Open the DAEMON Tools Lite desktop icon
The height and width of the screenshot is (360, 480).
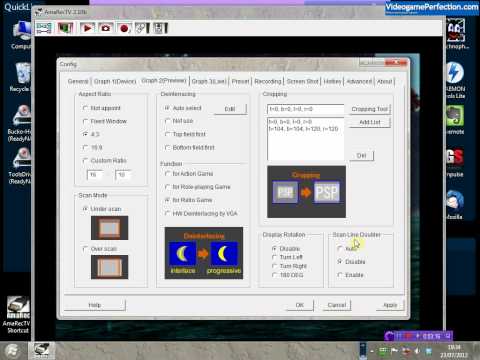(455, 80)
